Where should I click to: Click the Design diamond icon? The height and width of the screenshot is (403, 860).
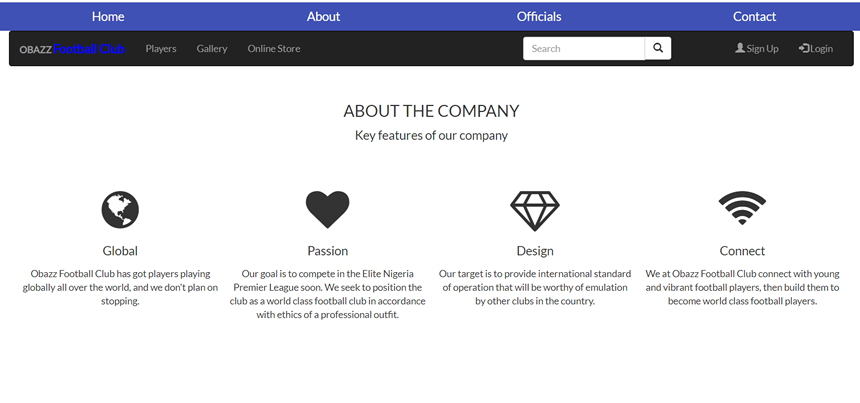pos(535,210)
